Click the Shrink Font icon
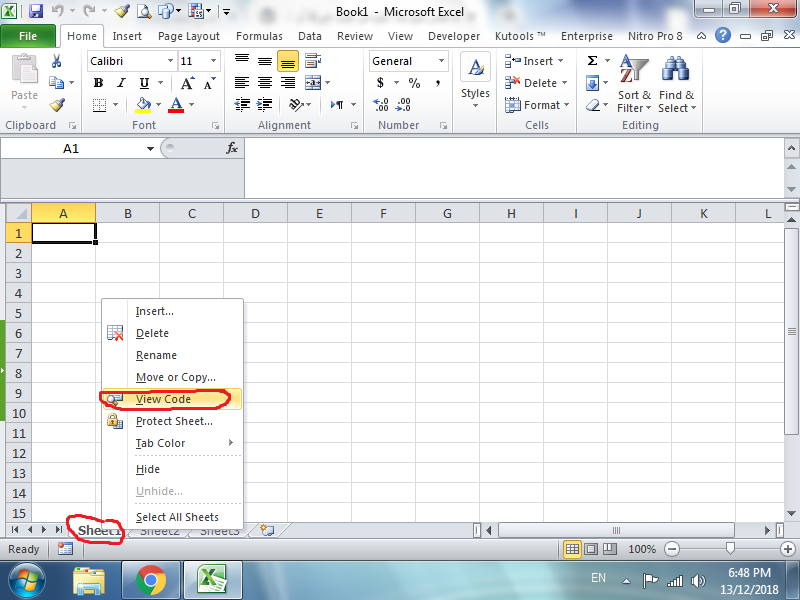 pos(210,83)
